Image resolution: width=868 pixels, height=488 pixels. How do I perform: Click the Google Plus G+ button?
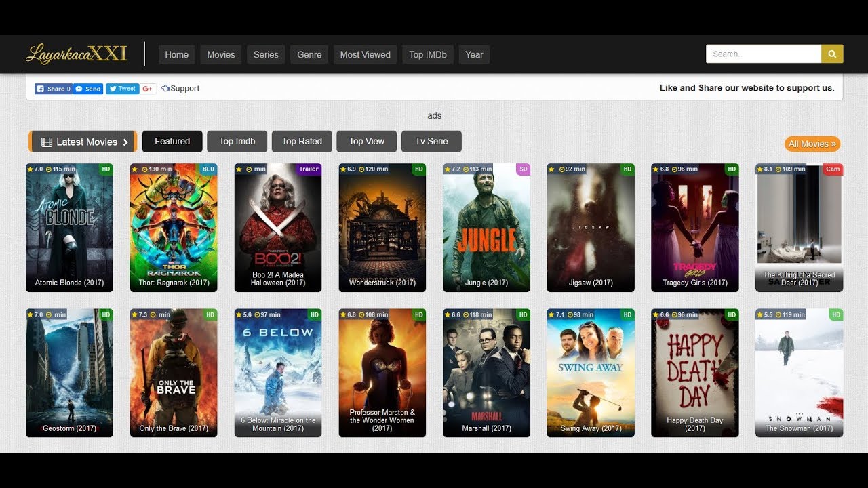tap(149, 89)
